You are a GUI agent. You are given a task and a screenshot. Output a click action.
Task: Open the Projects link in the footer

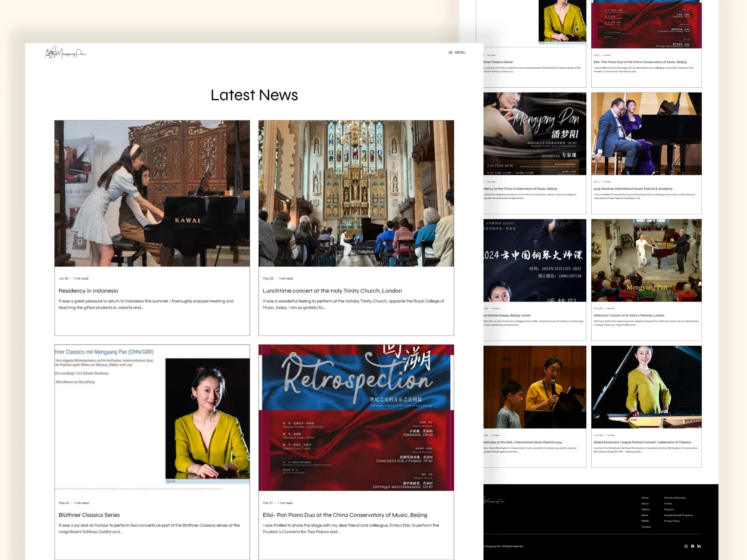pos(669,509)
